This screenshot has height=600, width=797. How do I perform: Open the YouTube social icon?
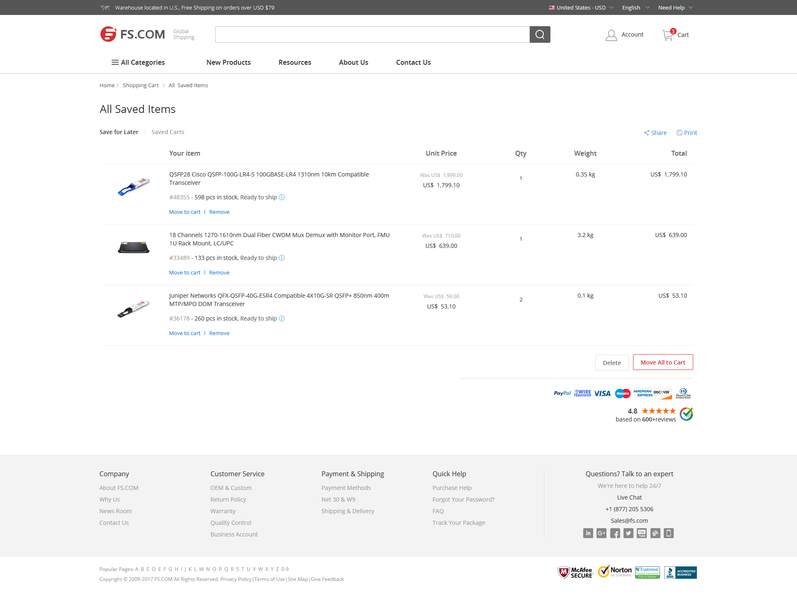click(x=642, y=533)
